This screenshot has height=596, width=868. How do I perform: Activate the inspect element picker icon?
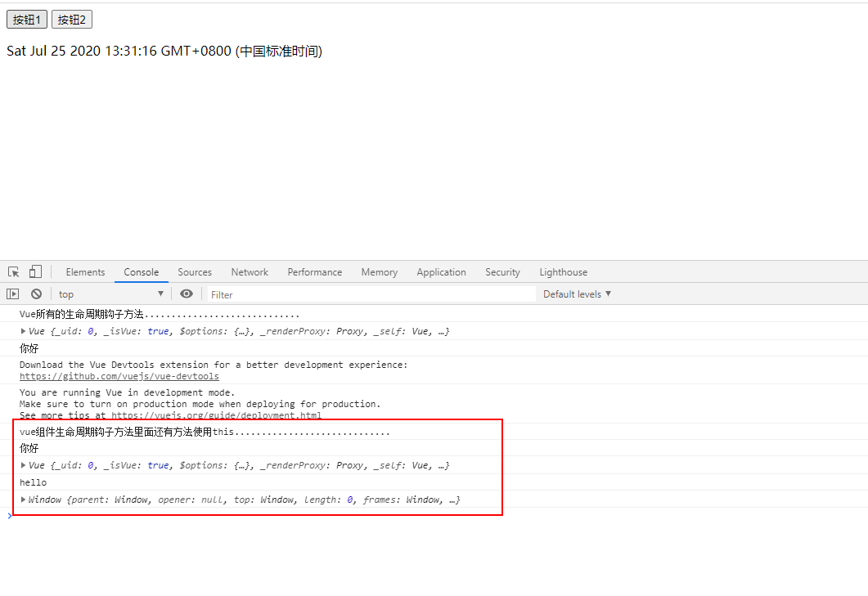pyautogui.click(x=14, y=271)
